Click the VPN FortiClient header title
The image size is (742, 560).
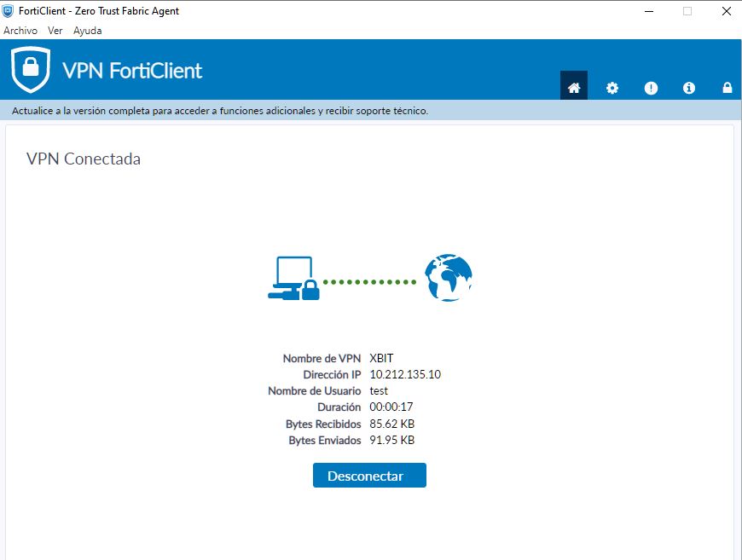(132, 71)
